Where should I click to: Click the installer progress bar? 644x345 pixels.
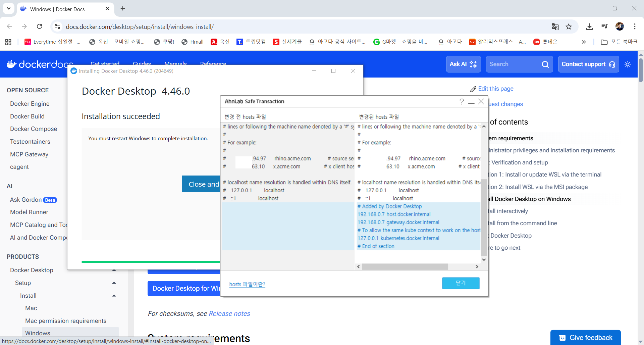(151, 262)
